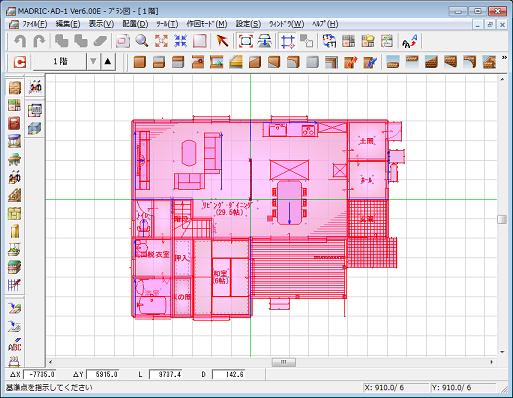Open the ファイル(F) menu
513x398 pixels.
pos(35,24)
